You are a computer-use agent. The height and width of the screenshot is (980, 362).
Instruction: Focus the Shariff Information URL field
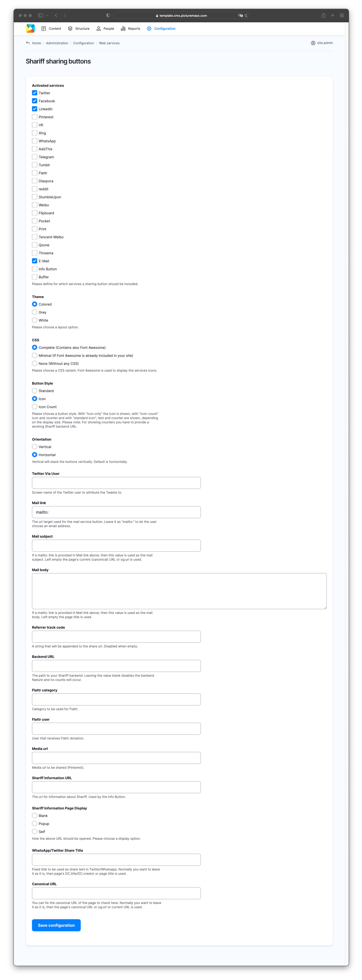[x=116, y=787]
